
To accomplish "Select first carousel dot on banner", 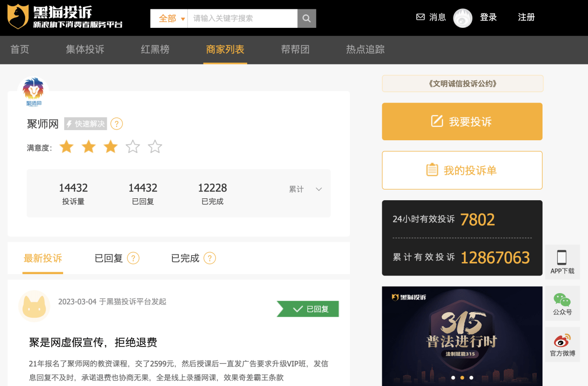I will point(453,378).
